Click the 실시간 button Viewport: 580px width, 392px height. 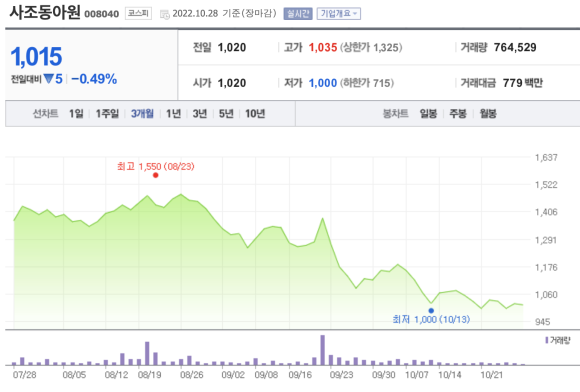[x=298, y=14]
